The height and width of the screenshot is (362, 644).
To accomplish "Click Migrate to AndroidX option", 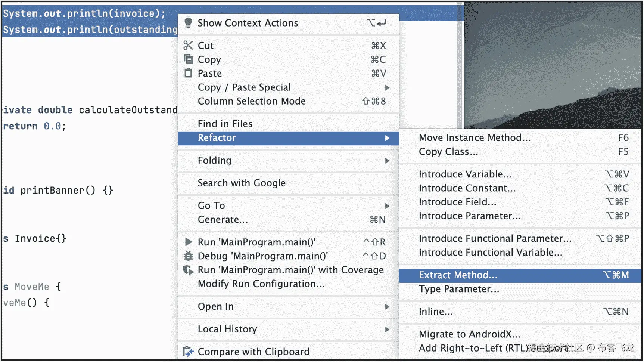I will (x=469, y=334).
